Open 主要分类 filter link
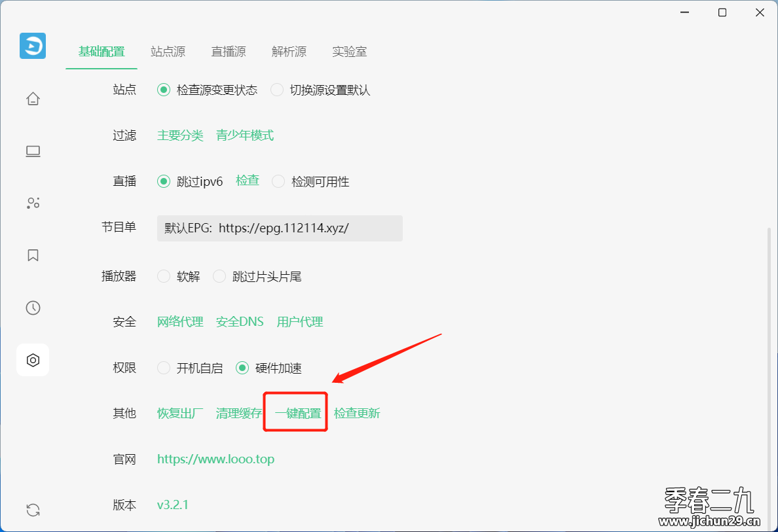This screenshot has height=532, width=778. point(180,135)
